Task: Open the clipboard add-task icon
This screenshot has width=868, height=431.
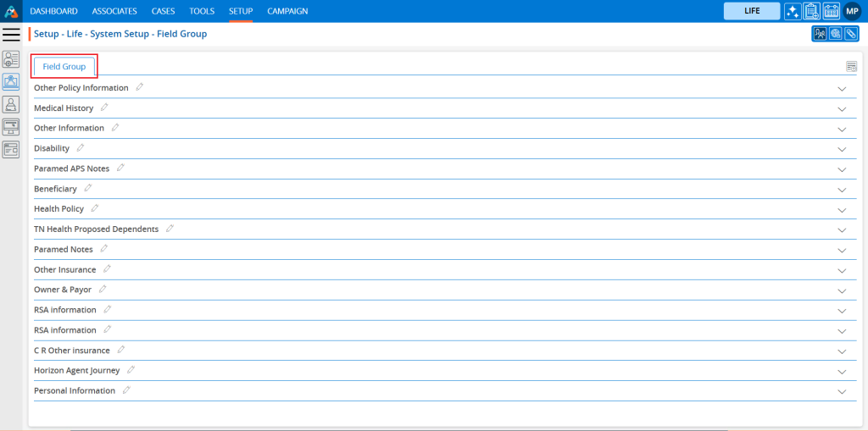Action: (811, 11)
